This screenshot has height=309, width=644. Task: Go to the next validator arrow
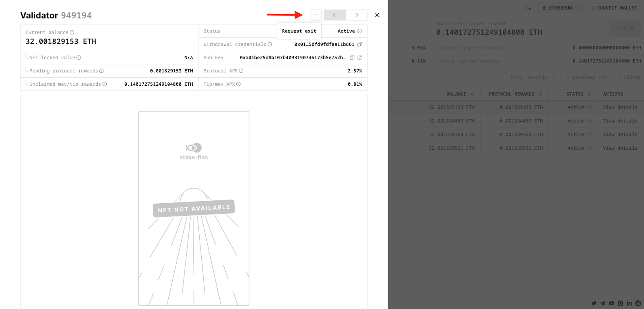(357, 15)
